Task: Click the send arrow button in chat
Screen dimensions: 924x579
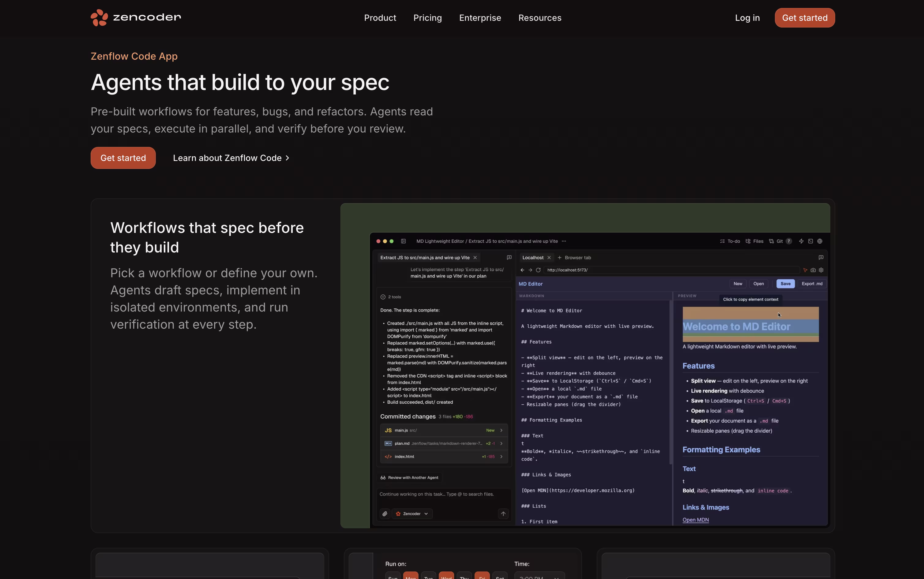Action: pos(503,514)
